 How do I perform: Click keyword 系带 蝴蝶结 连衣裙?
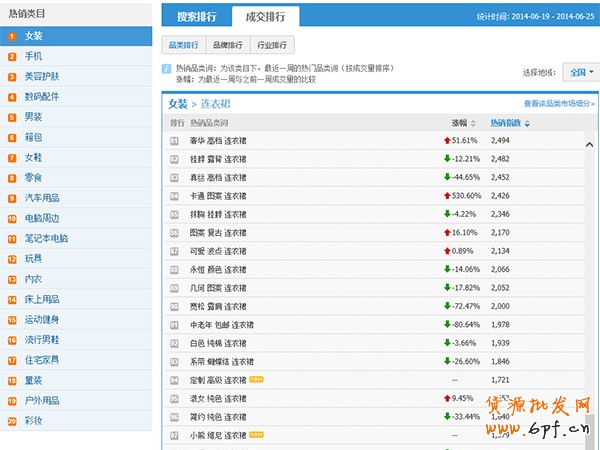coord(222,362)
